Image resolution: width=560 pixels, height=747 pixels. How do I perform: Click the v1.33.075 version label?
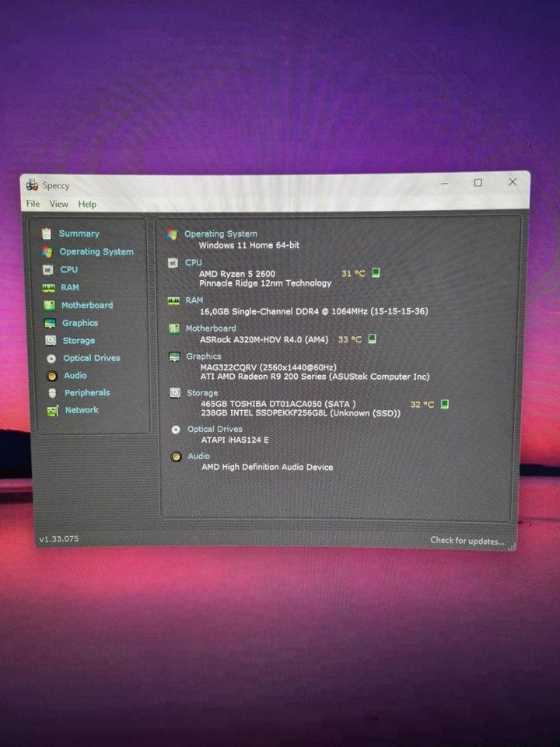coord(58,538)
